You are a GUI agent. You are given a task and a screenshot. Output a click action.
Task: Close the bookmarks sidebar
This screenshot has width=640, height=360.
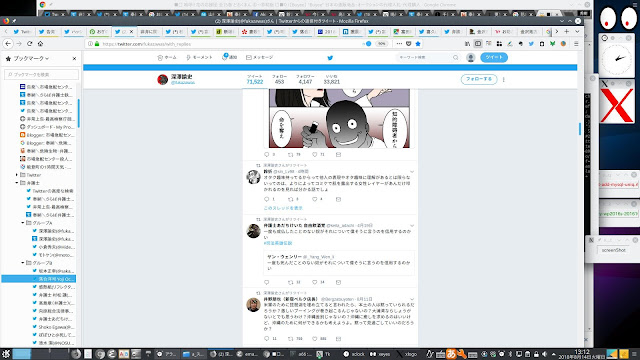[74, 59]
